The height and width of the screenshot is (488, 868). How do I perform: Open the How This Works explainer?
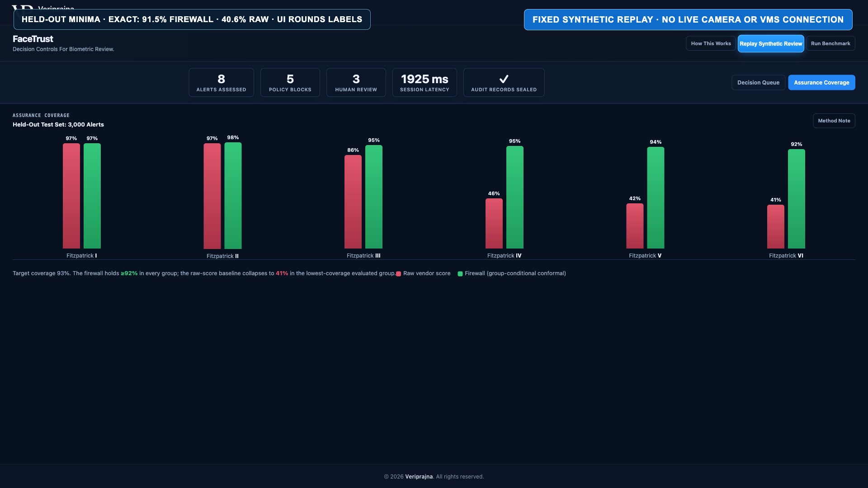(x=711, y=43)
